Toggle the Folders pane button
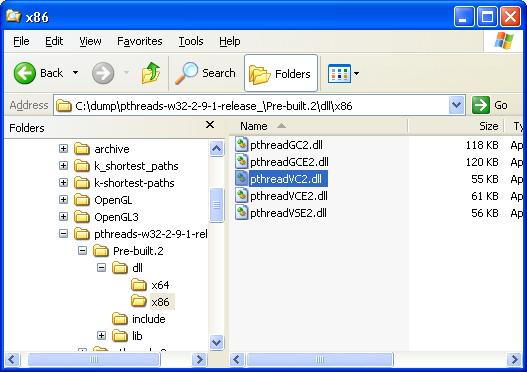Viewport: 527px width, 372px height. point(281,73)
